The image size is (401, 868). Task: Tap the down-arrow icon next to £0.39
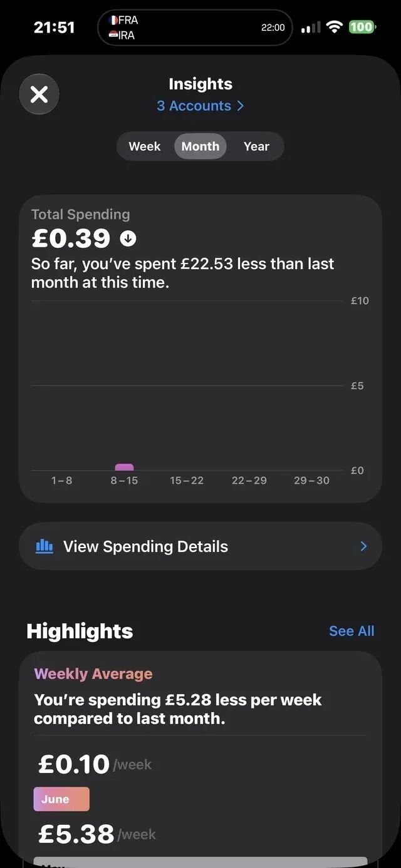point(128,238)
